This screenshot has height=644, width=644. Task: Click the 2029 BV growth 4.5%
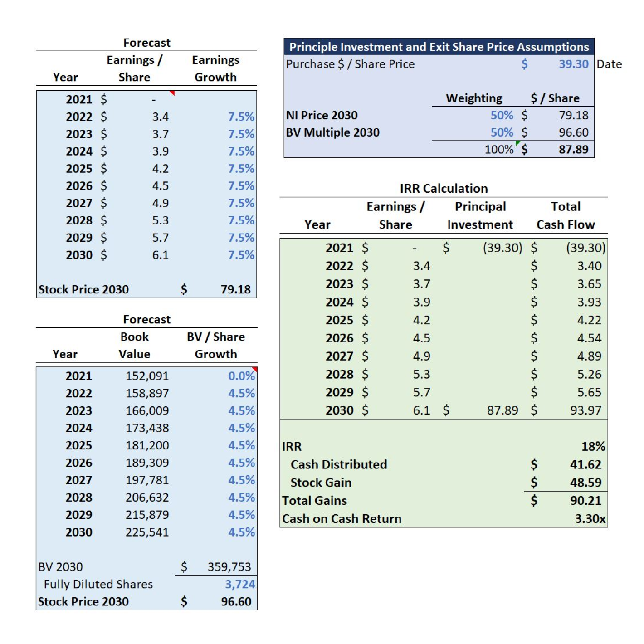(x=241, y=515)
